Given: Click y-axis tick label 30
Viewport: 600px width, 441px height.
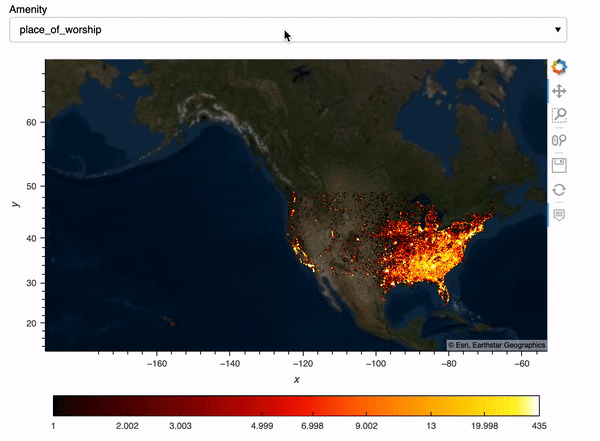Looking at the screenshot, I should pos(31,283).
